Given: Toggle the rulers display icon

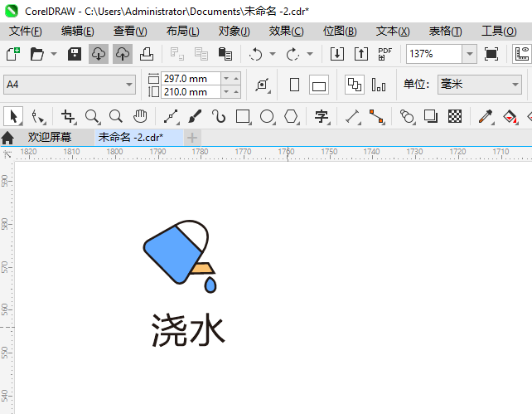Looking at the screenshot, I should (x=522, y=54).
